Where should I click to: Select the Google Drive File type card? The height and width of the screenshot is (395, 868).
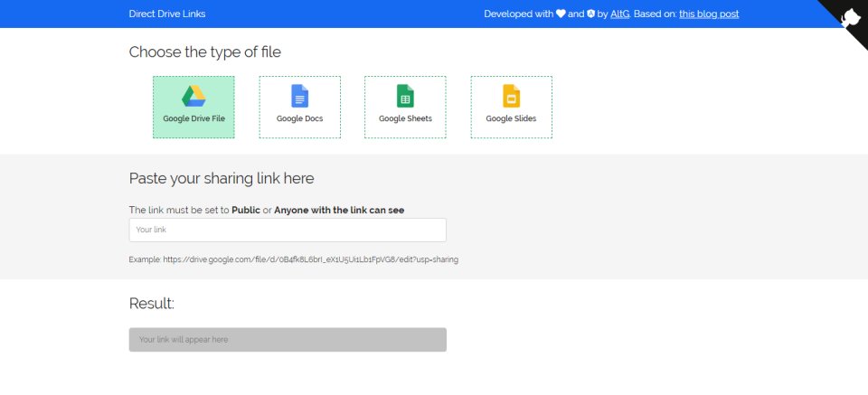click(x=193, y=108)
